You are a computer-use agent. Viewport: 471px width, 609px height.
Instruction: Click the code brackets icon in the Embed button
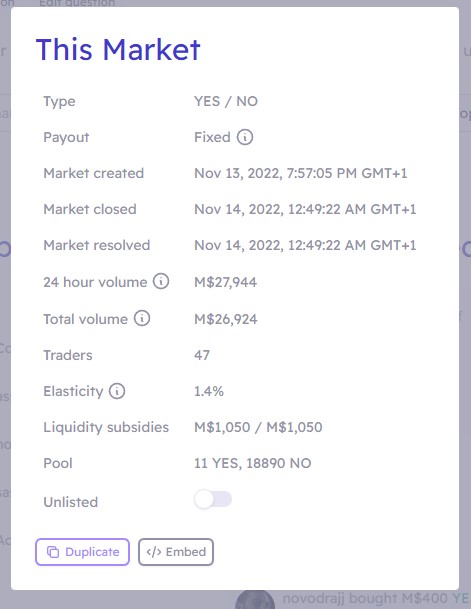pos(154,552)
